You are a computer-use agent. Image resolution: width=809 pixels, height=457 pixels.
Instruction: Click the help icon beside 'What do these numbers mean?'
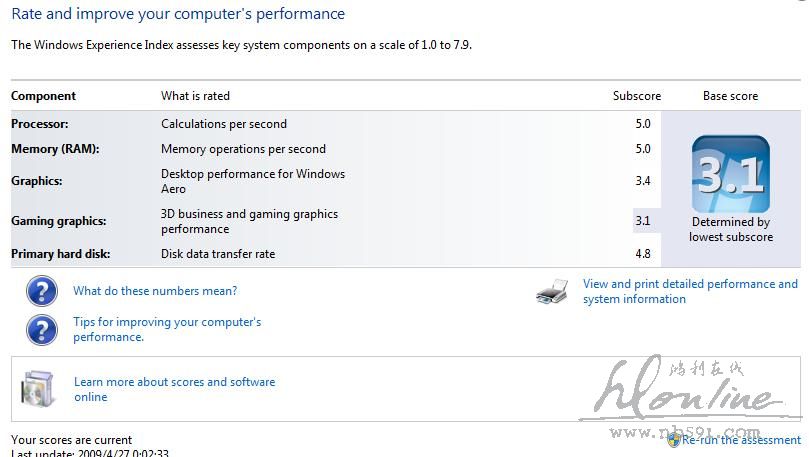coord(41,291)
